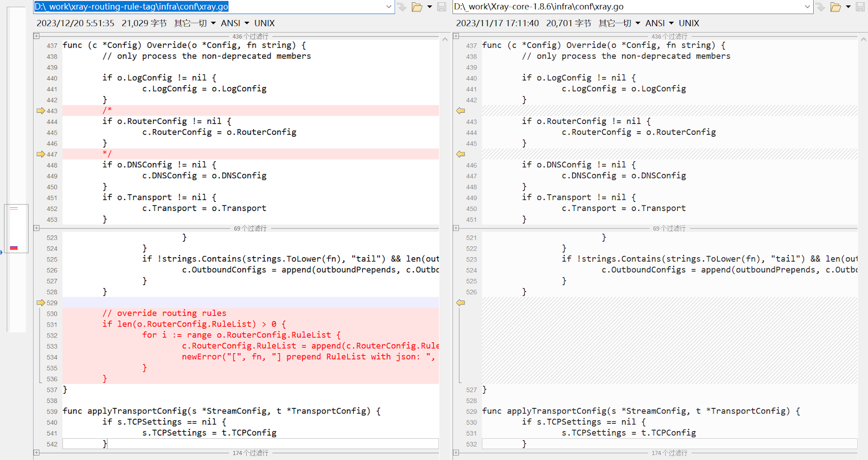Click copy-to-right arrow at left line 443
Image resolution: width=868 pixels, height=460 pixels.
coord(41,111)
